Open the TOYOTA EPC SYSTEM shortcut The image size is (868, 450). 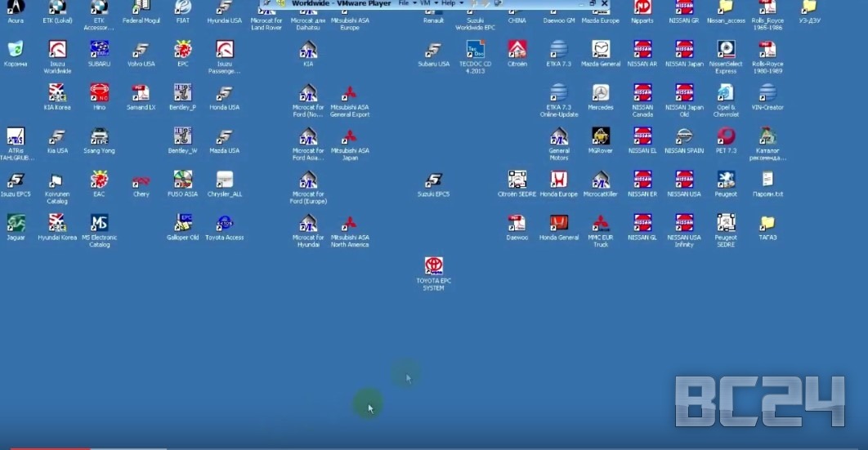(433, 266)
